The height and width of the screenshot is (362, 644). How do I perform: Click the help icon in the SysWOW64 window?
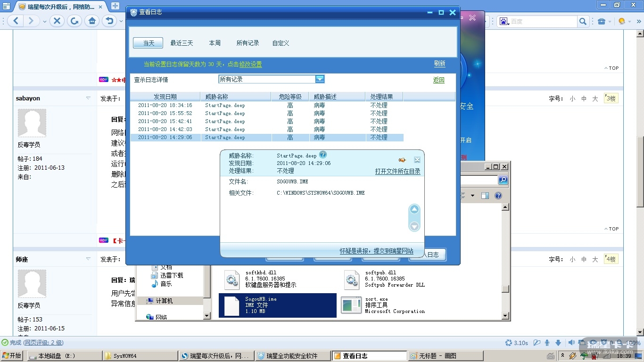(x=498, y=196)
